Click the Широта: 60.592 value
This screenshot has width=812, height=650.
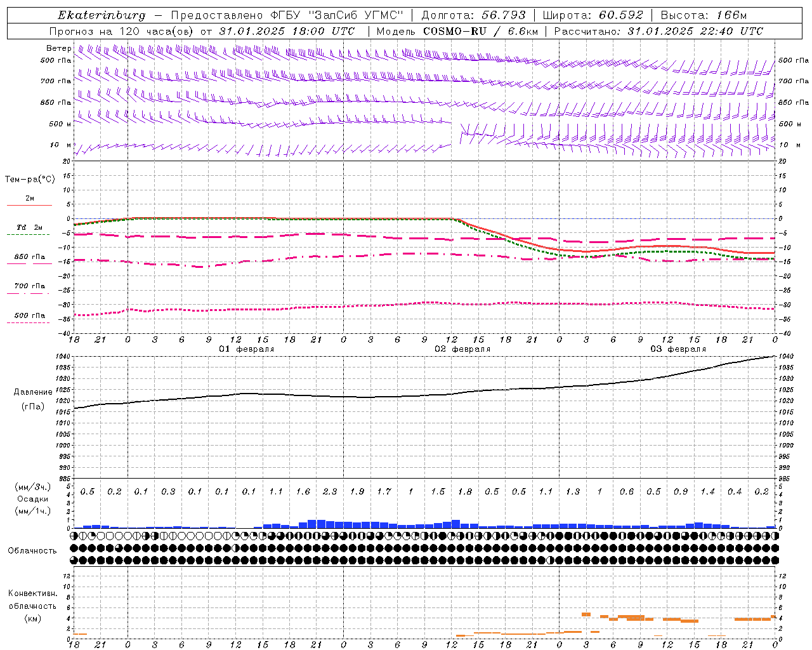593,15
